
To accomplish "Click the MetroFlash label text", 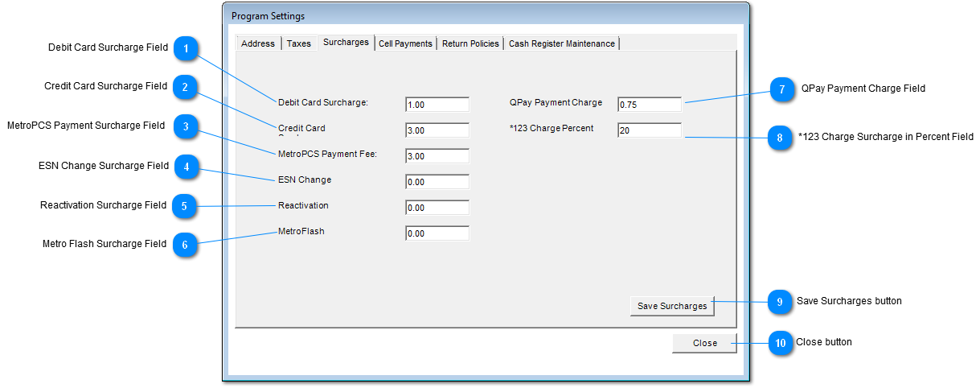I will 301,231.
